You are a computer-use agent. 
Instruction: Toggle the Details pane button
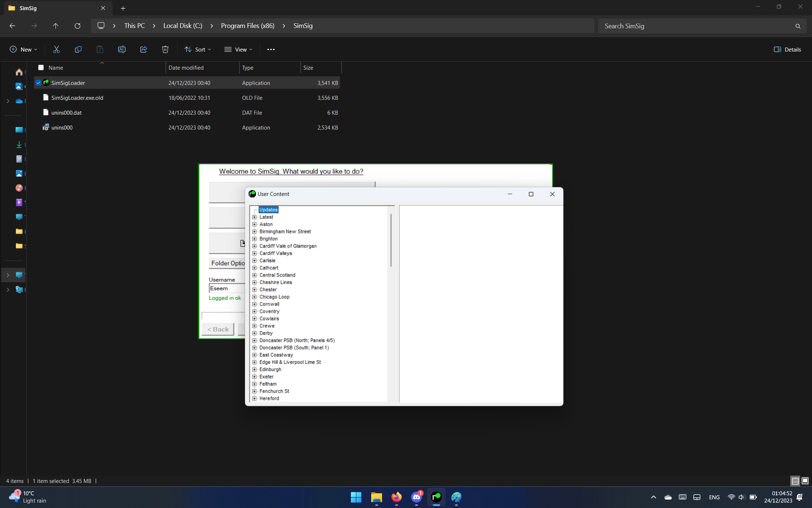(x=787, y=49)
